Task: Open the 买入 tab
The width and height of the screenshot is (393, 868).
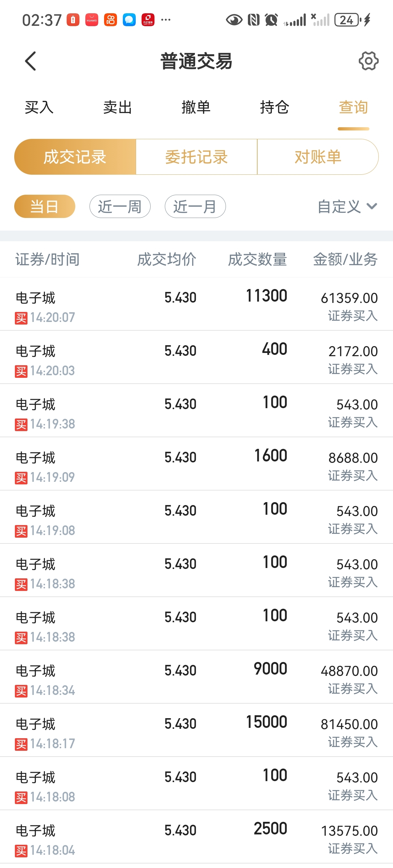Action: [39, 107]
